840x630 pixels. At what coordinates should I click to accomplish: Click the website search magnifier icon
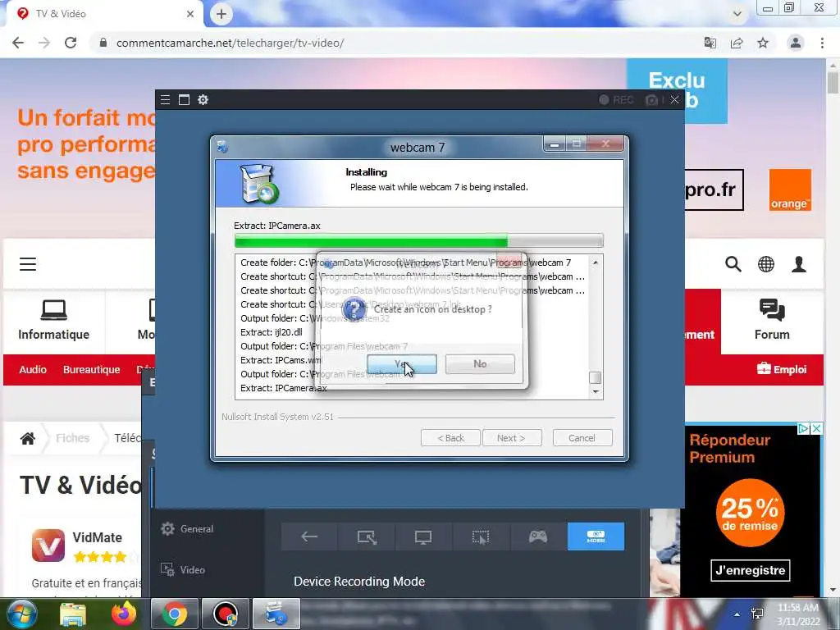(x=733, y=264)
